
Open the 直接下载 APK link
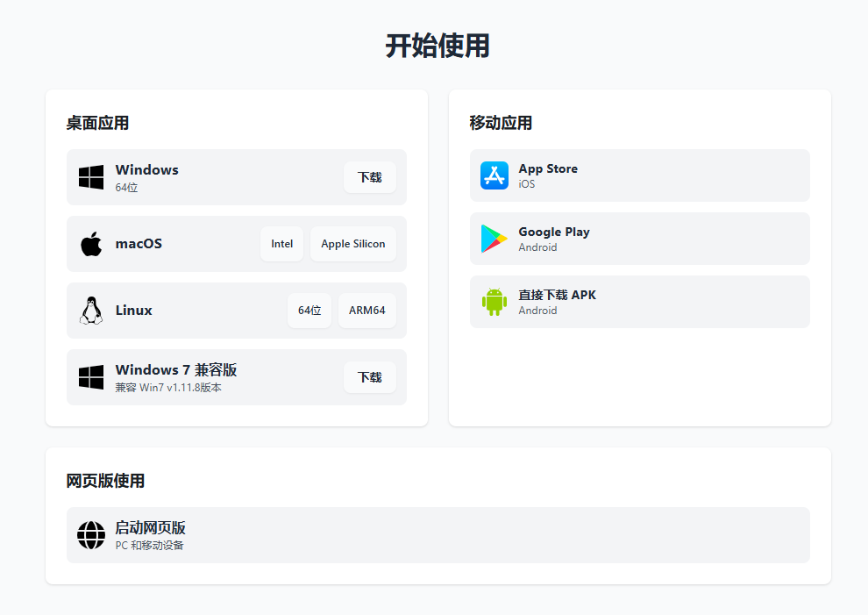pos(640,302)
